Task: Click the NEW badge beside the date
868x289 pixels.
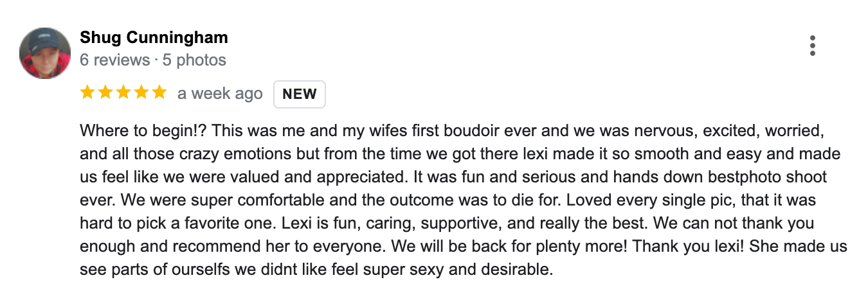Action: [300, 94]
